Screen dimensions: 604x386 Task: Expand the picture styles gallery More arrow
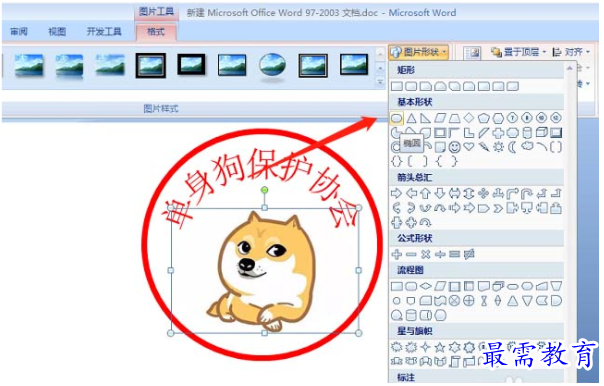click(x=380, y=82)
